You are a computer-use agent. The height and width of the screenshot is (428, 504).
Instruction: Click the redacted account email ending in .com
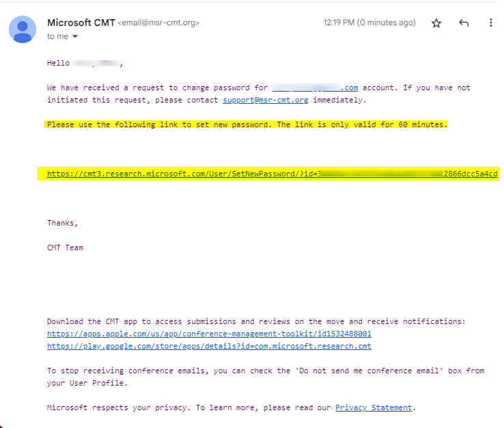coord(315,88)
